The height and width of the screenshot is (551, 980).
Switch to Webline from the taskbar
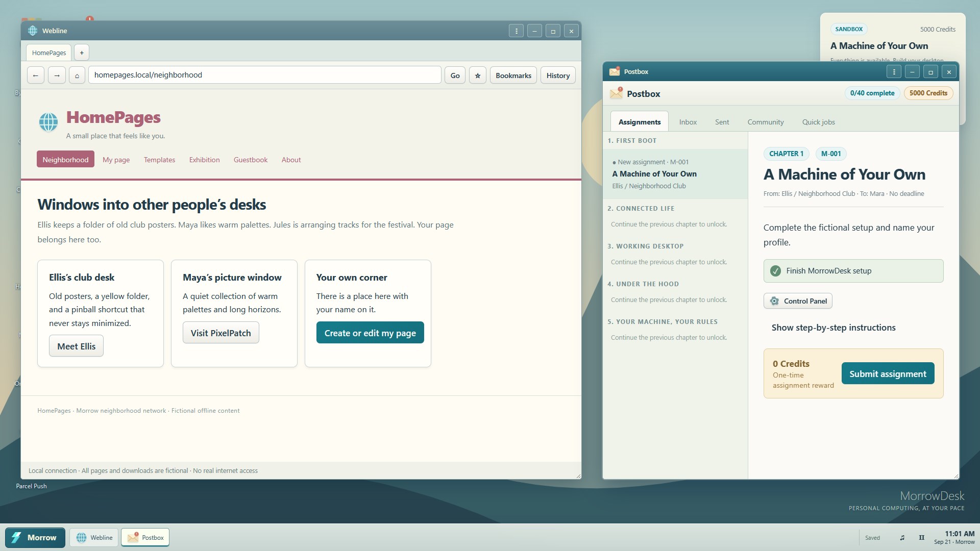(94, 538)
